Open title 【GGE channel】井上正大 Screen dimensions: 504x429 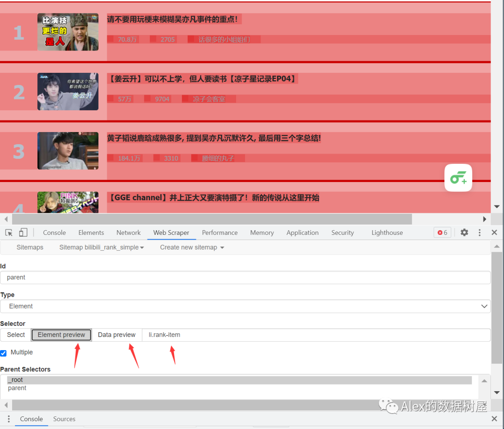point(213,197)
